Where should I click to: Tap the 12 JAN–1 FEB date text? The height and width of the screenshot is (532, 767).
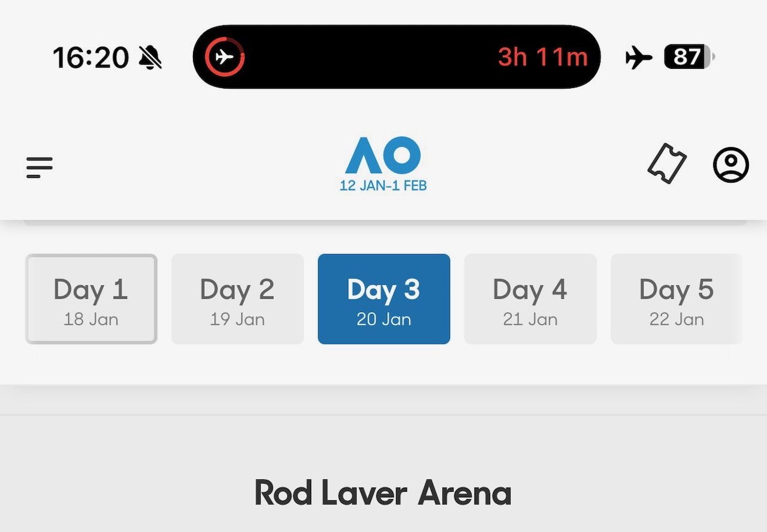[383, 186]
